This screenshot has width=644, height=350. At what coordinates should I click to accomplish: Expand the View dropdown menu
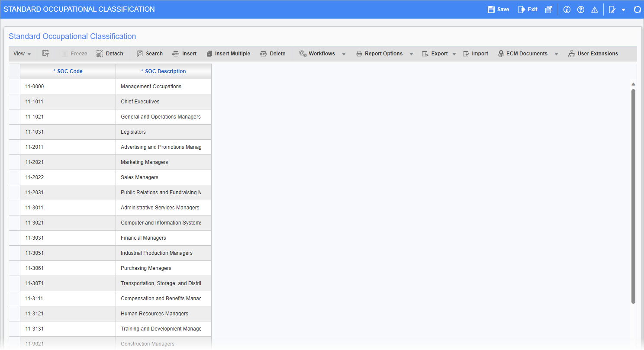click(x=22, y=54)
